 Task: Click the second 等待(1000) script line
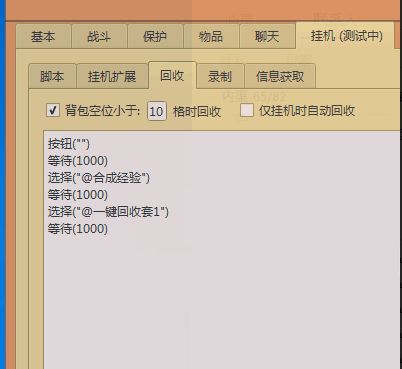[78, 195]
